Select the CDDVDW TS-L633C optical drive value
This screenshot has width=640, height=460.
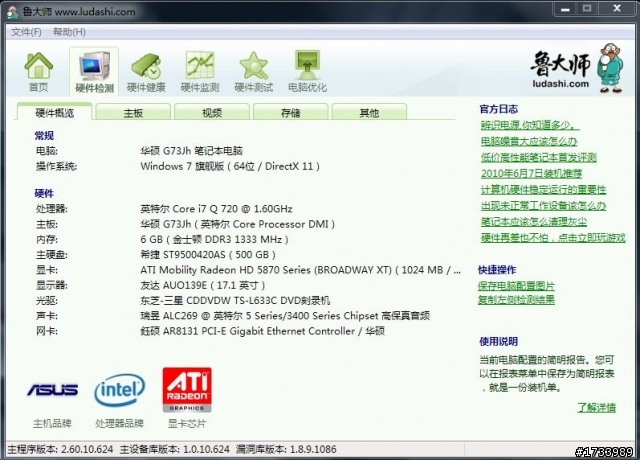pyautogui.click(x=235, y=301)
